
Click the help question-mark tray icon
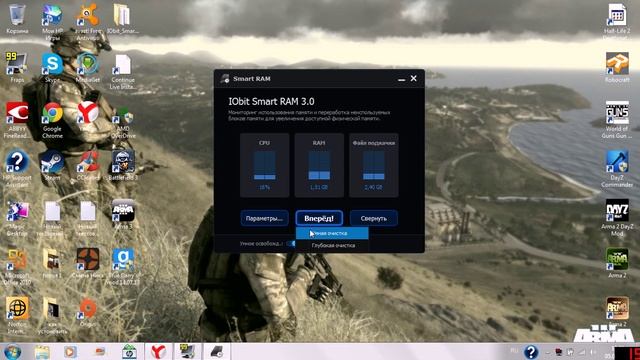click(x=531, y=352)
